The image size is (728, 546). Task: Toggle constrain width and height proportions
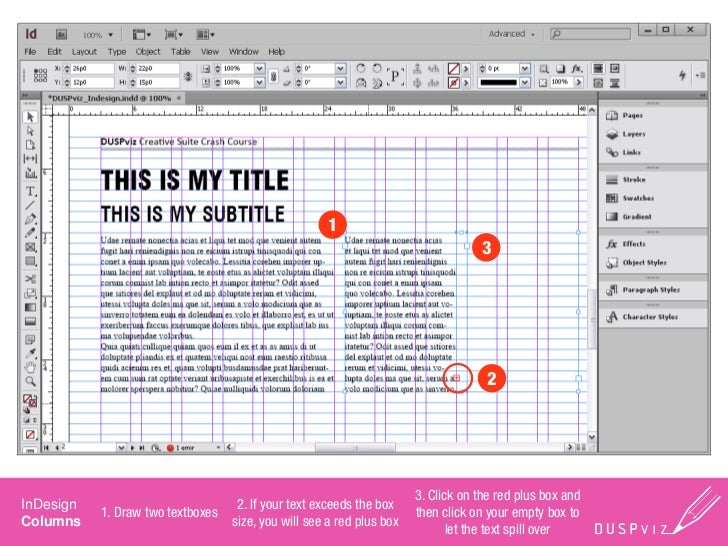tap(188, 76)
